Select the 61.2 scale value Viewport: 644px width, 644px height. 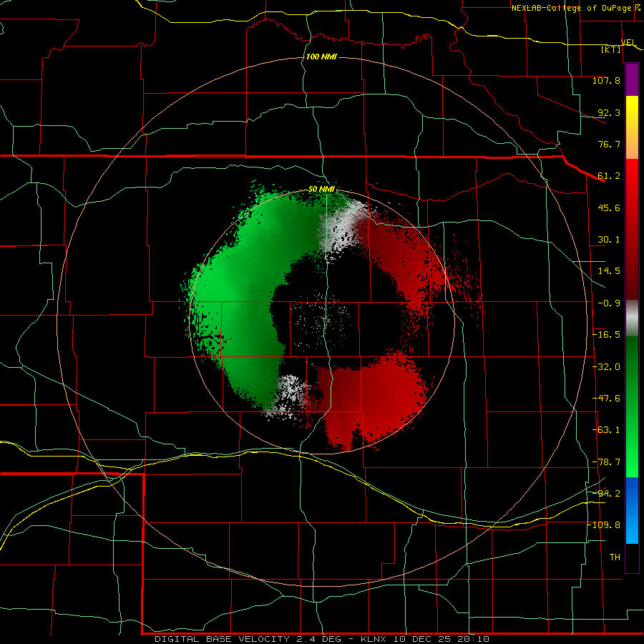(609, 176)
